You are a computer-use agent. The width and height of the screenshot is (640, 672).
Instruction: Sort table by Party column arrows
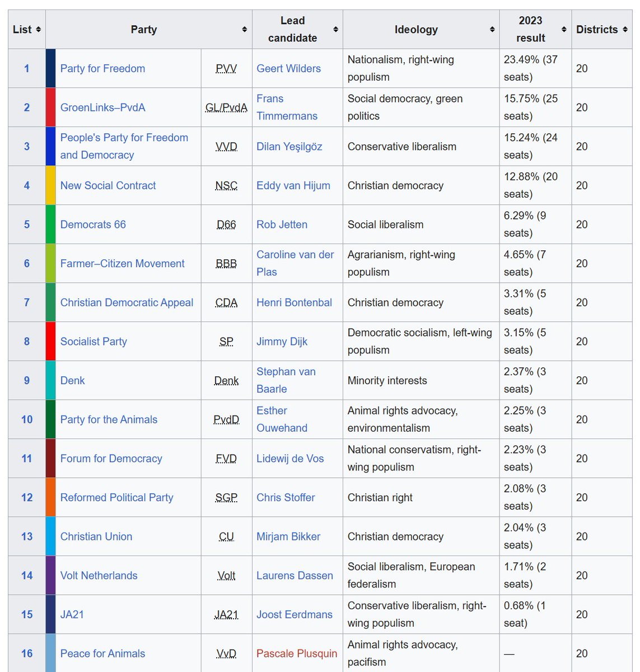tap(245, 30)
